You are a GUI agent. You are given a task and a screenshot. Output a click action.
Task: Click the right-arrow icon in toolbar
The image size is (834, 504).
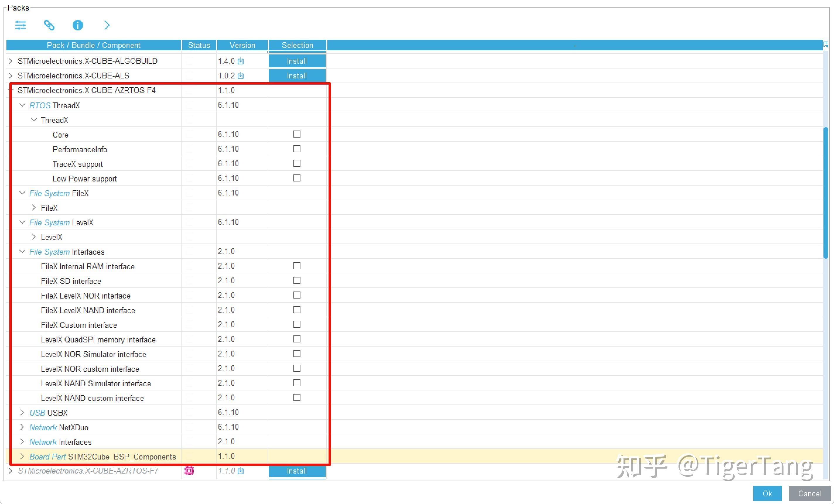click(107, 25)
